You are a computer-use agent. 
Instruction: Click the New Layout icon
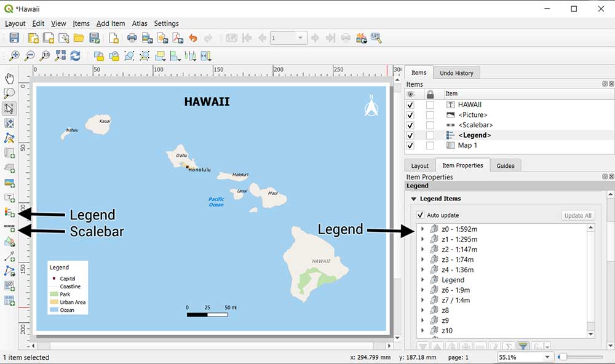tap(33, 38)
